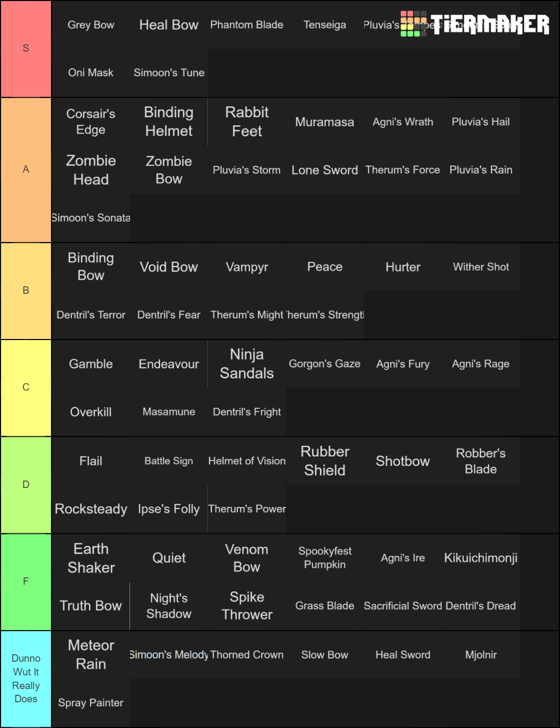The image size is (560, 728).
Task: Select the Void Bow tile
Action: pyautogui.click(x=169, y=267)
